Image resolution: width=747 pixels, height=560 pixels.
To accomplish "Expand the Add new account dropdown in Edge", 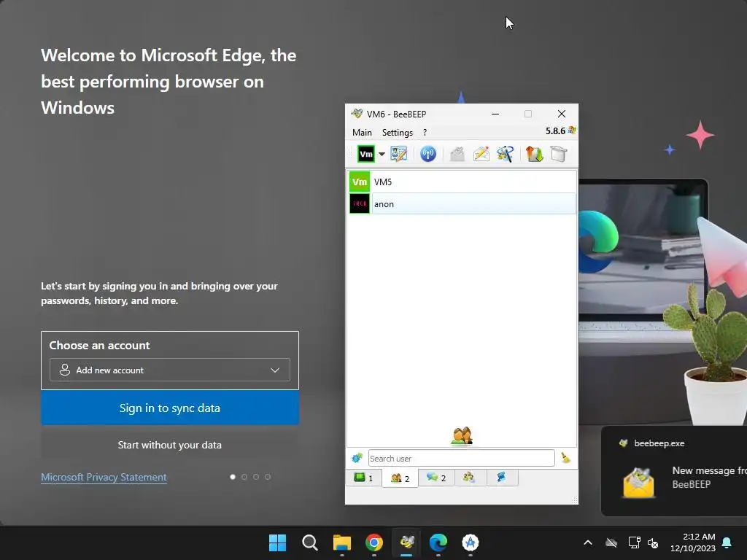I will (169, 370).
